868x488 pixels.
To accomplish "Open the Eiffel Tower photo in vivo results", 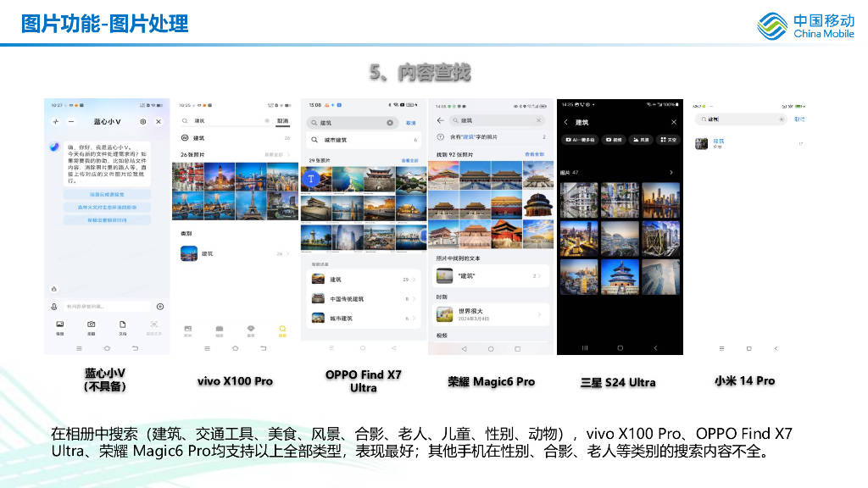I will coord(251,205).
